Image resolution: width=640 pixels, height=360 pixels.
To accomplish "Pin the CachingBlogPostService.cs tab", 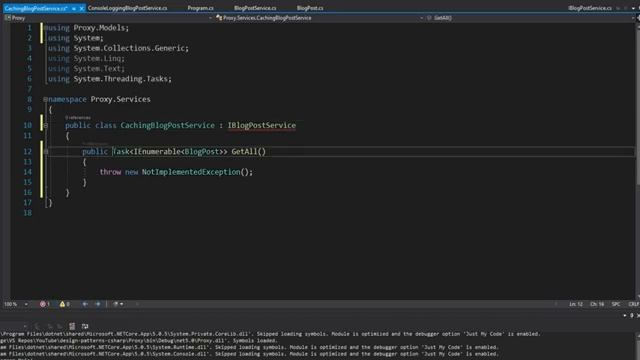I will [x=74, y=8].
